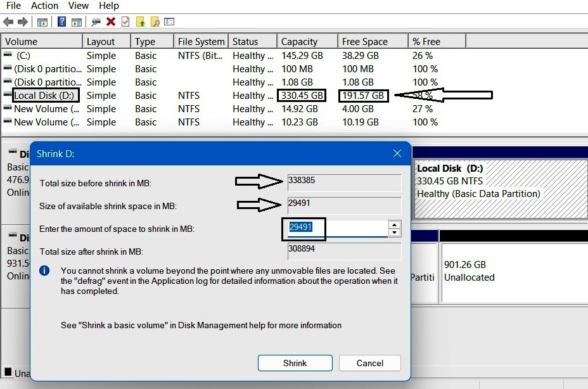Click the 191.57 GB free space cell

pos(363,95)
